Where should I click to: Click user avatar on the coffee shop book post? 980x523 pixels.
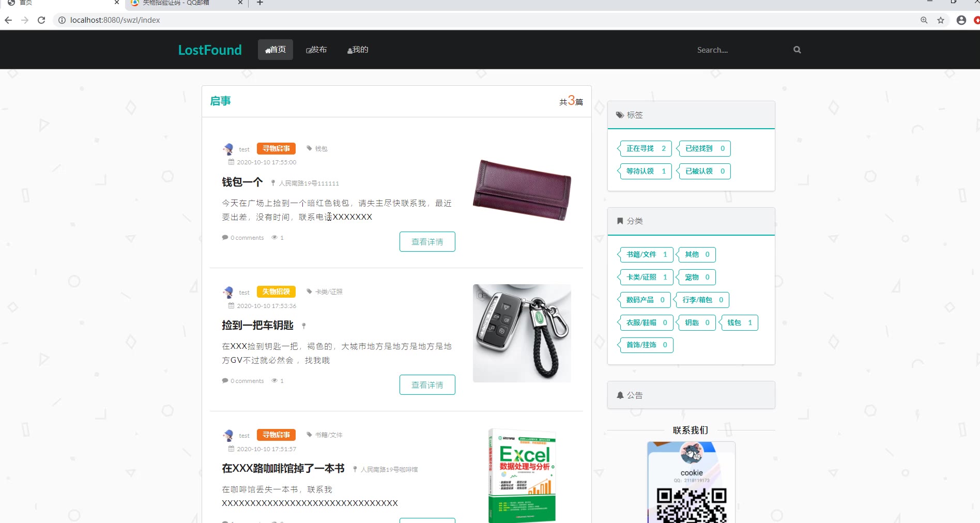228,435
